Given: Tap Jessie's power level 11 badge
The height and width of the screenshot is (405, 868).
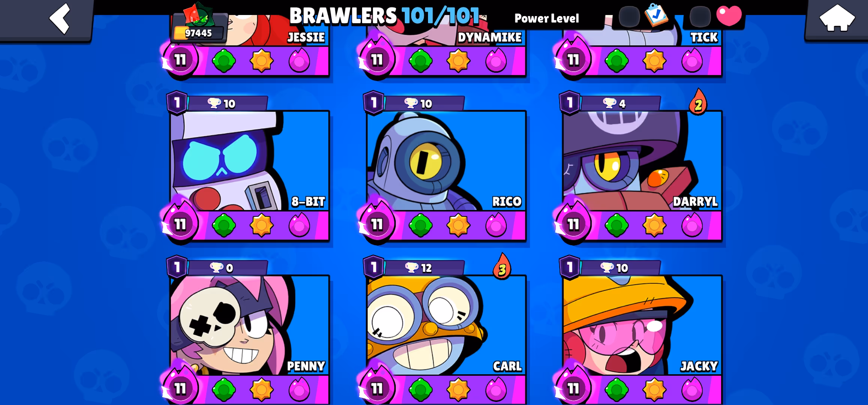Looking at the screenshot, I should [x=180, y=60].
